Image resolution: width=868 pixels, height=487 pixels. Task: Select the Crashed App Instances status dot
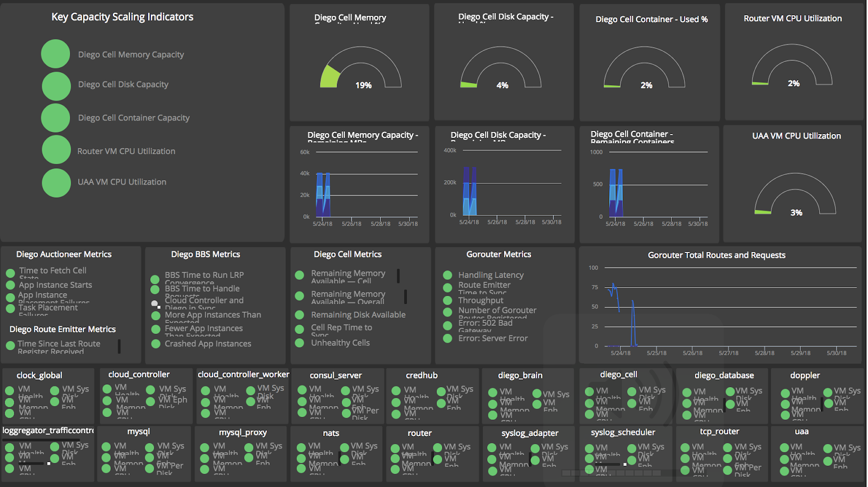(x=156, y=344)
